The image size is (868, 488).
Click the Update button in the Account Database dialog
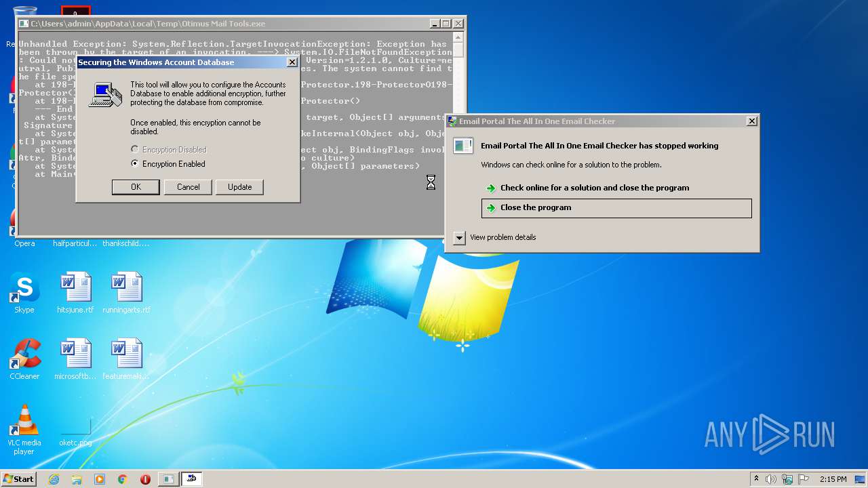[239, 187]
